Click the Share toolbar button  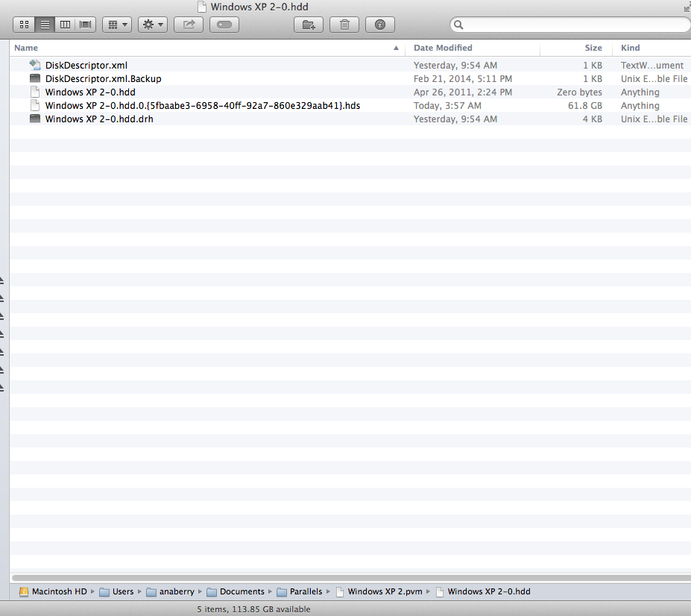click(x=189, y=25)
